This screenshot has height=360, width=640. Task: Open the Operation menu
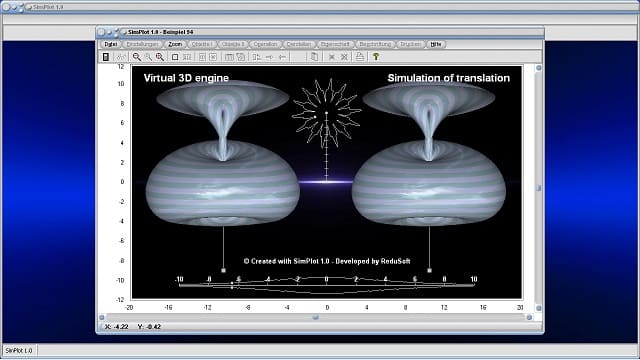(265, 44)
